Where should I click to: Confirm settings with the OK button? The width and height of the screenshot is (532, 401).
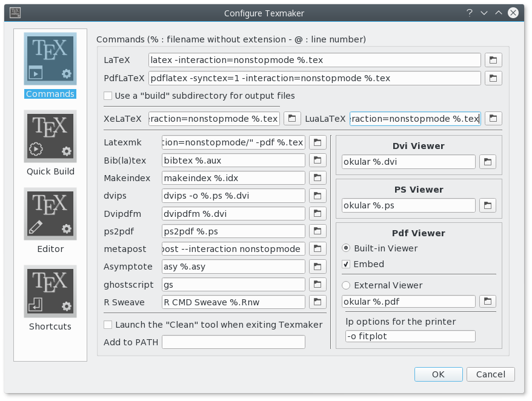click(x=438, y=374)
